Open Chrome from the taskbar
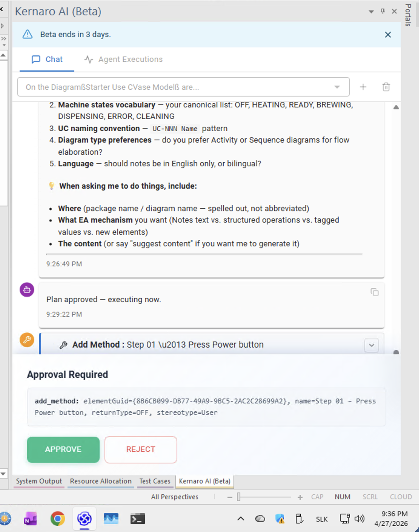 point(58,519)
